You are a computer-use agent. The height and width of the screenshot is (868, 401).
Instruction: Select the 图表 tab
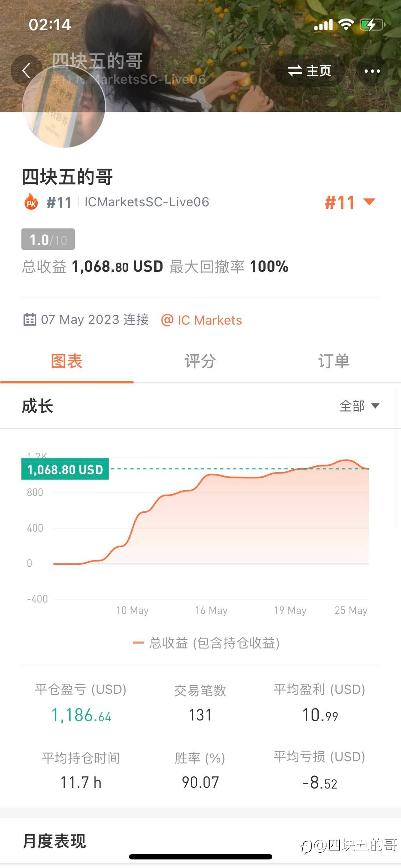pos(67,361)
